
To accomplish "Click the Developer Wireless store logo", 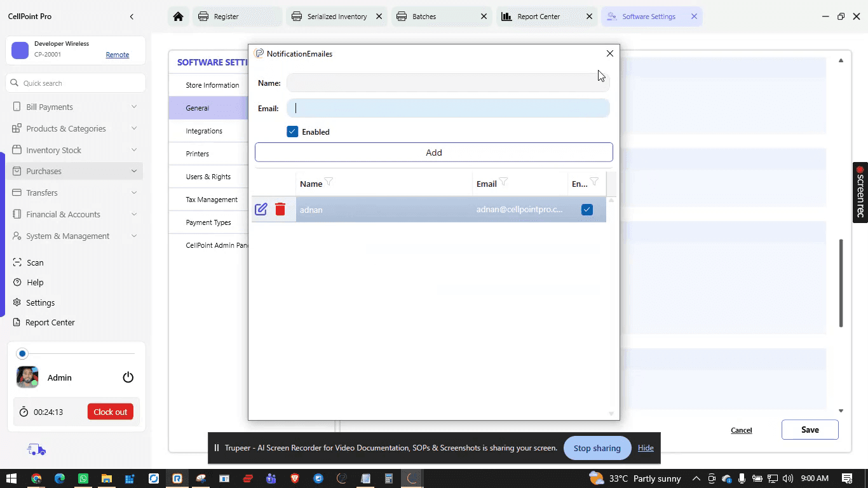I will [20, 50].
